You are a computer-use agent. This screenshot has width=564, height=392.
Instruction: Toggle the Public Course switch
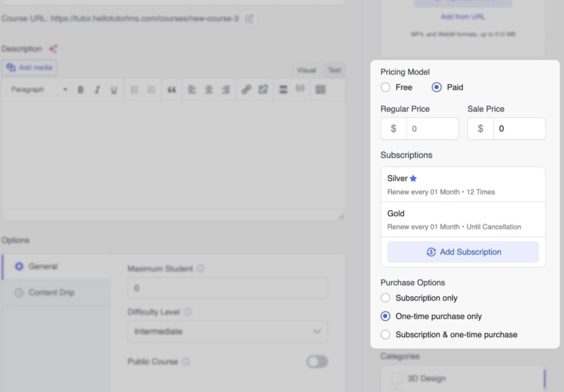pyautogui.click(x=317, y=362)
